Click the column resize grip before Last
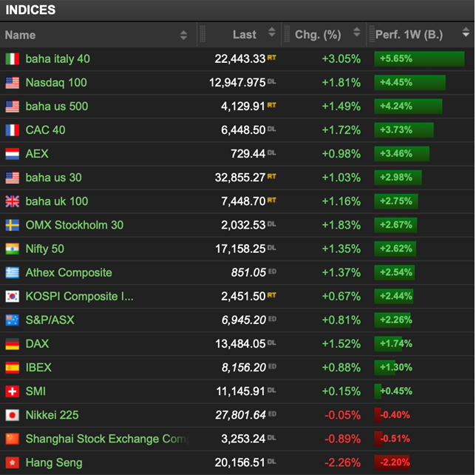Image resolution: width=476 pixels, height=475 pixels. coord(203,34)
